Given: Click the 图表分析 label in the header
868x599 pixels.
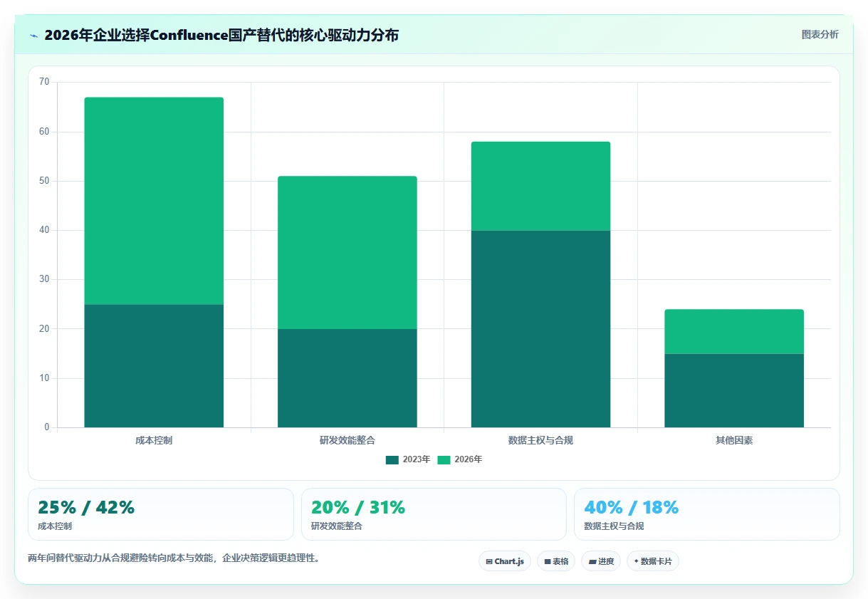Looking at the screenshot, I should (820, 34).
